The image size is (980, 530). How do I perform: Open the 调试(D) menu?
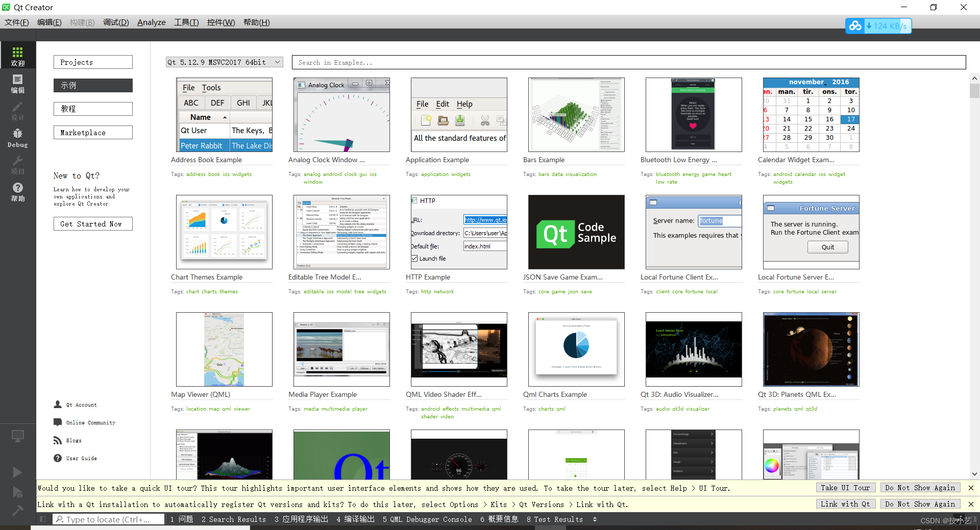[x=116, y=22]
